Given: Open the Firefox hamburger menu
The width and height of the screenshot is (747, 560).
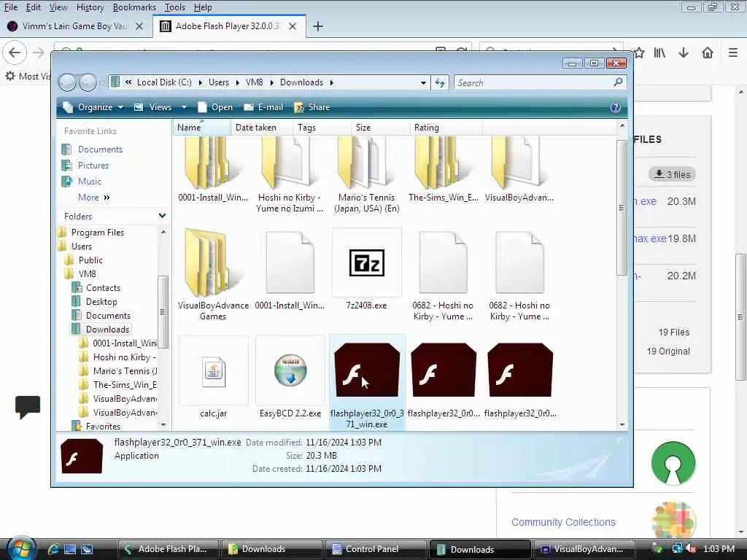Looking at the screenshot, I should 733,52.
